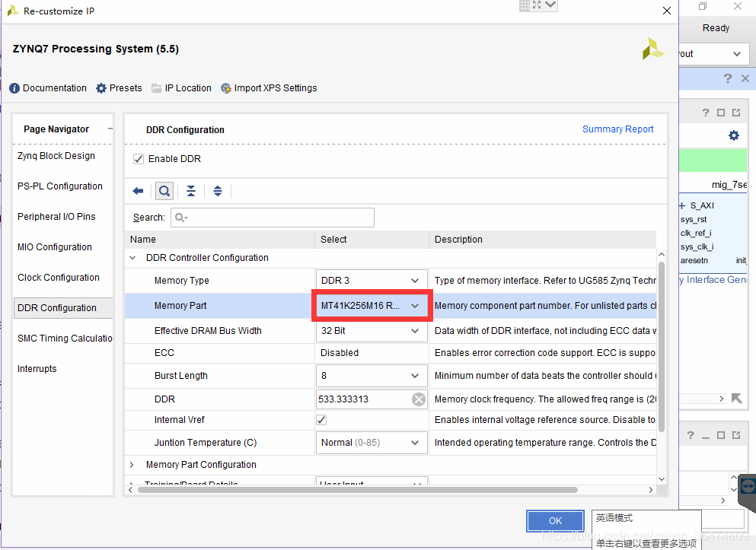This screenshot has width=756, height=550.
Task: Go to MIO Configuration page
Action: 55,247
